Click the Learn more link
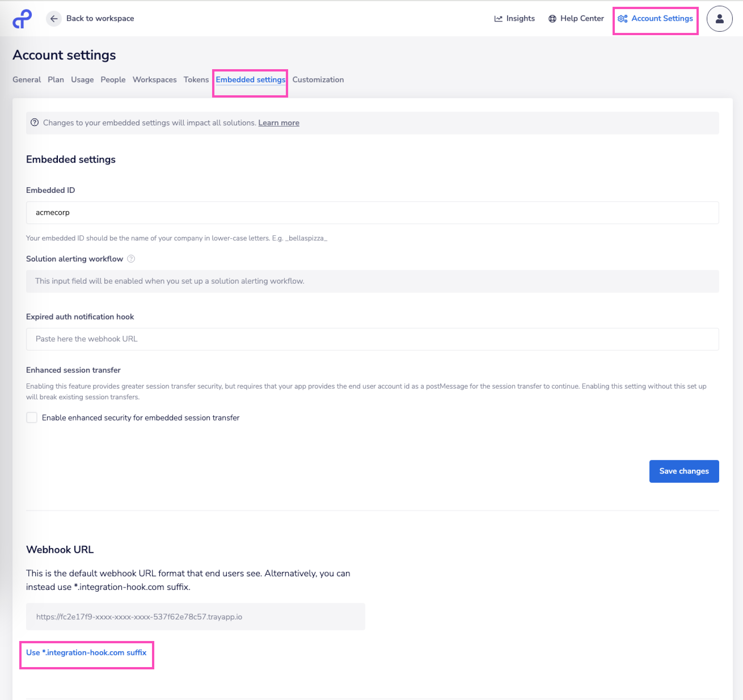Viewport: 743px width, 700px height. tap(279, 123)
